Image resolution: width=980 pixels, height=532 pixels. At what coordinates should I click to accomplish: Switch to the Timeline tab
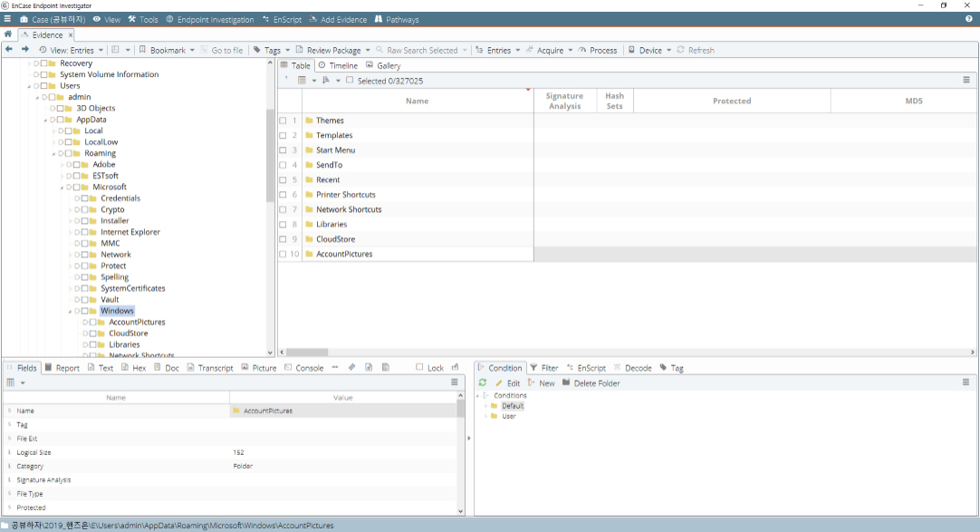coord(338,65)
